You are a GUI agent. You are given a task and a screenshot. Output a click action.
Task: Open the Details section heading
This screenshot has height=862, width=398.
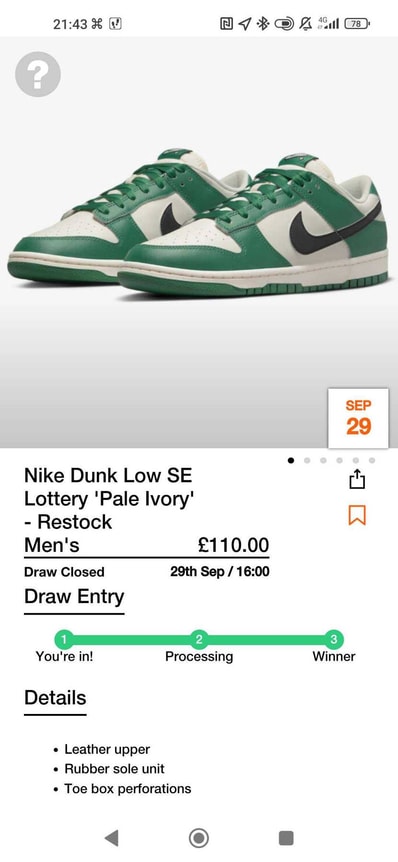point(55,698)
